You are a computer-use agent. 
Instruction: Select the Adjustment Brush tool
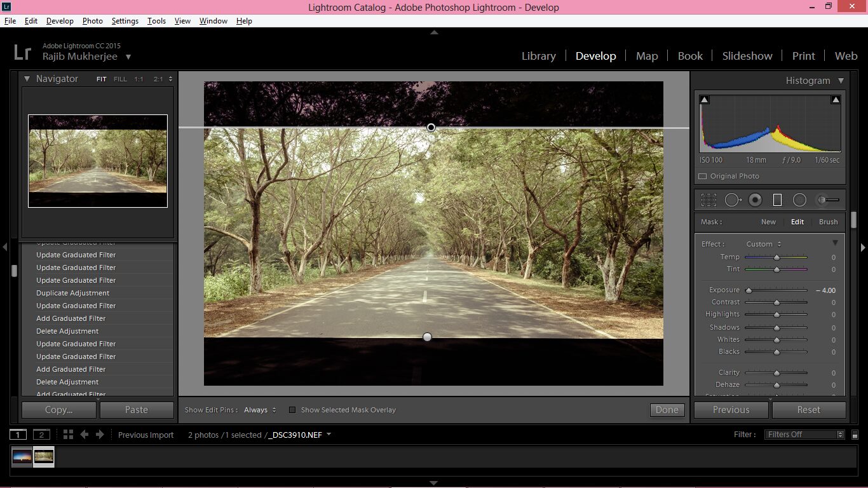(827, 200)
